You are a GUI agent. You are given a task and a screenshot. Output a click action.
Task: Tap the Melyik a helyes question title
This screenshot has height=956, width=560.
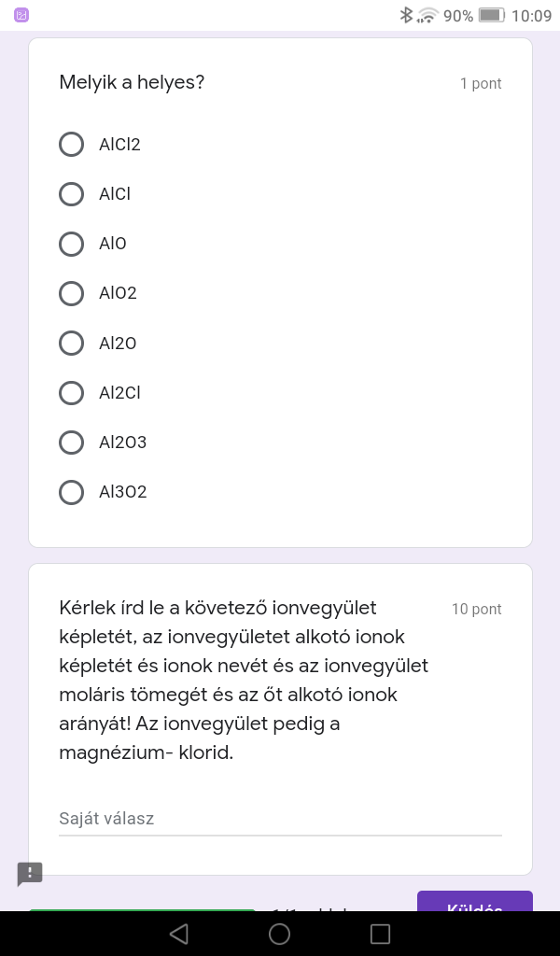click(x=132, y=82)
